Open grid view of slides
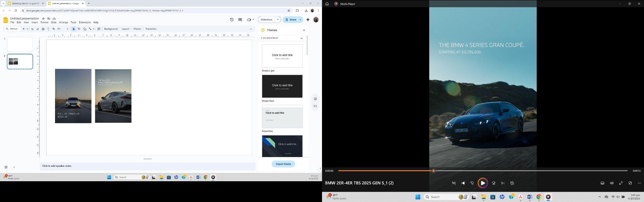644x202 pixels. coord(6,167)
